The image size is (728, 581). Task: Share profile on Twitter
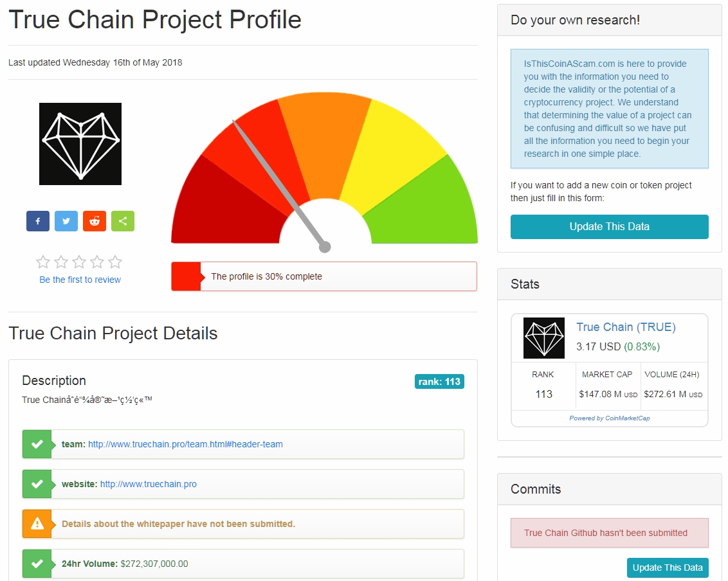66,221
